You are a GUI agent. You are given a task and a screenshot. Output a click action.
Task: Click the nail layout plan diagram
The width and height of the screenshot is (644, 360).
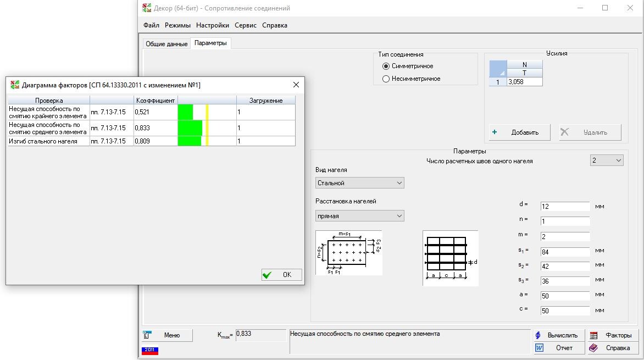349,253
